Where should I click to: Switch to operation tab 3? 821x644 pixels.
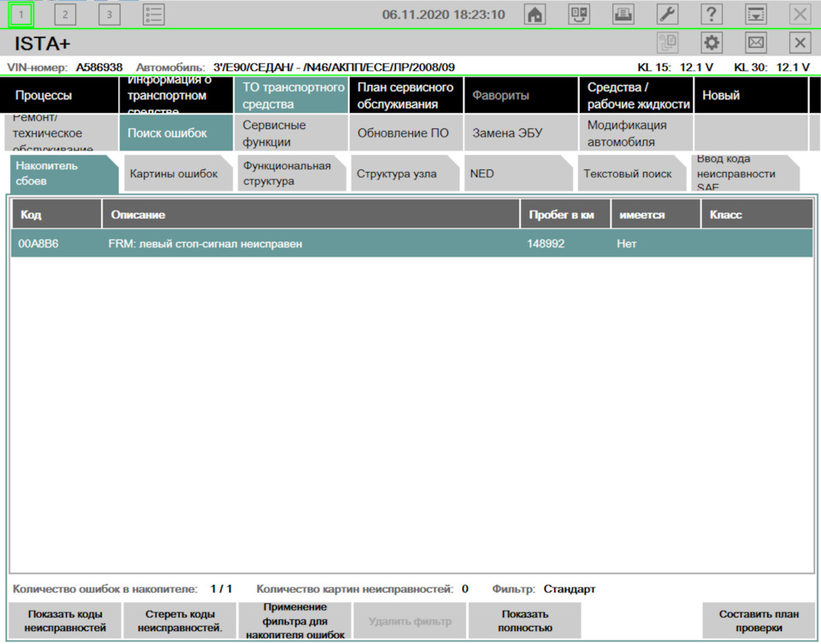109,15
